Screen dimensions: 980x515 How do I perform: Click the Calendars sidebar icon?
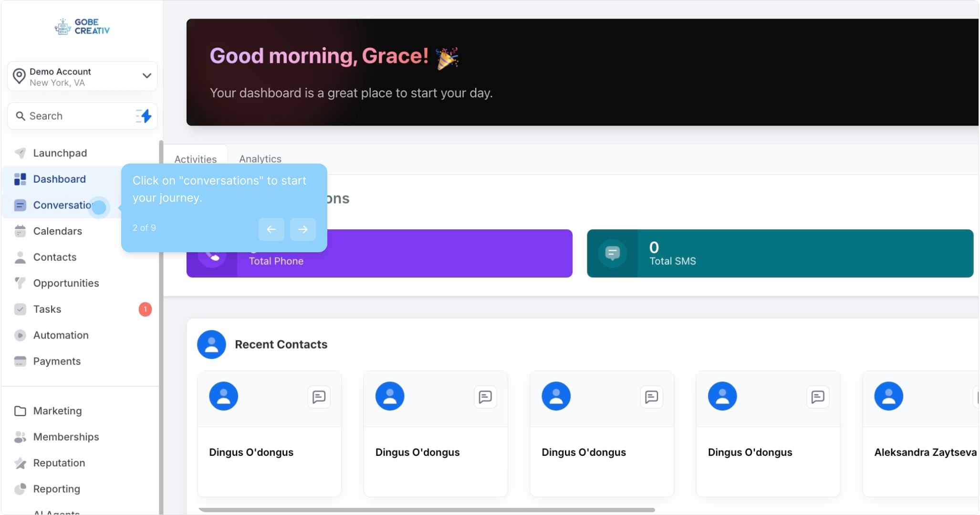[x=20, y=231]
